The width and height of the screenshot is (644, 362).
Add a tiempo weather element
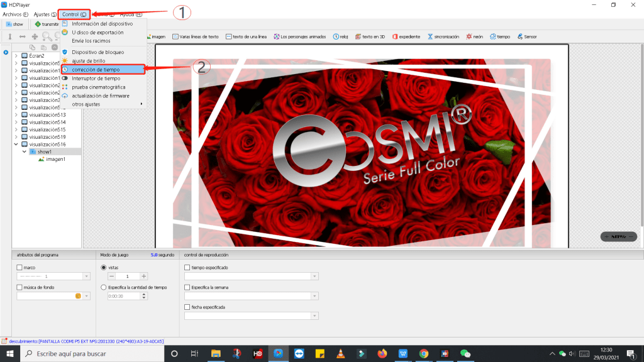(x=500, y=36)
